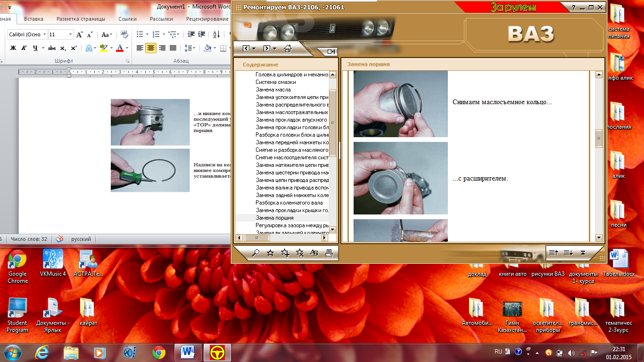Increase paragraph indent in Word

(202, 34)
